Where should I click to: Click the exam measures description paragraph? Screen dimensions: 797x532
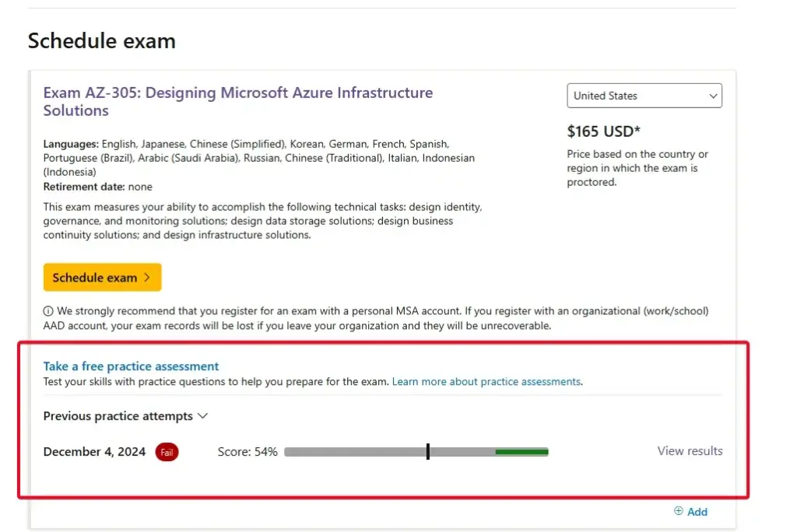pyautogui.click(x=263, y=221)
